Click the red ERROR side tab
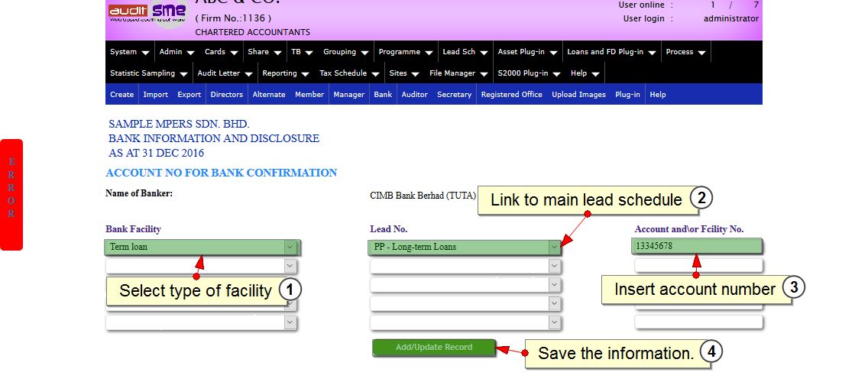 (11, 194)
